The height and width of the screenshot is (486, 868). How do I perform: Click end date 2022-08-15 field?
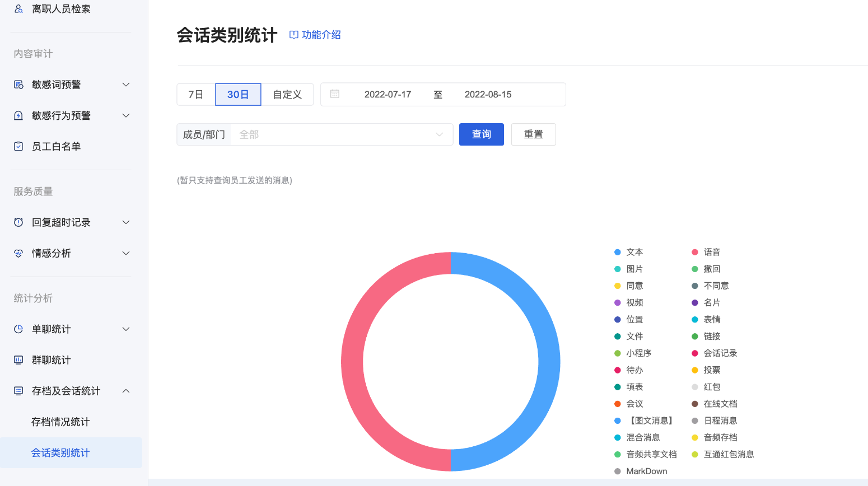488,95
